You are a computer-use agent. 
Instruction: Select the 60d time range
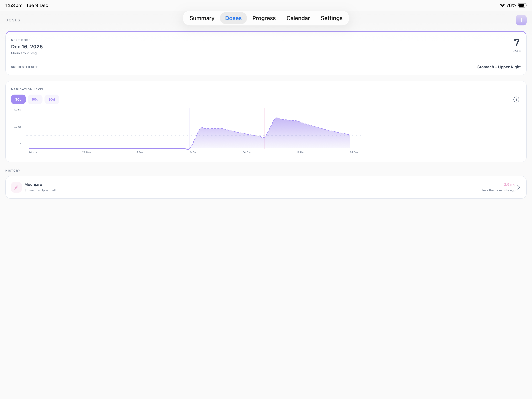click(x=35, y=99)
